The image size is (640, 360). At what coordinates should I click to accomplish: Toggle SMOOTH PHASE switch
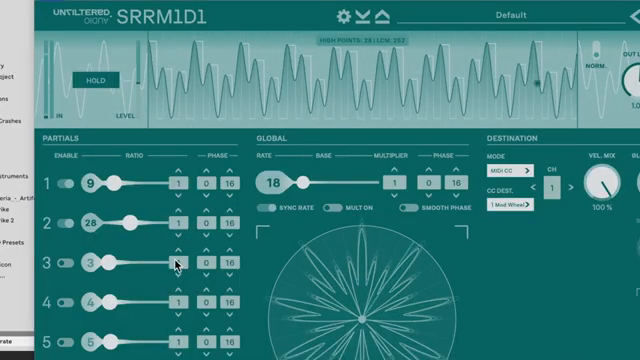pyautogui.click(x=409, y=208)
